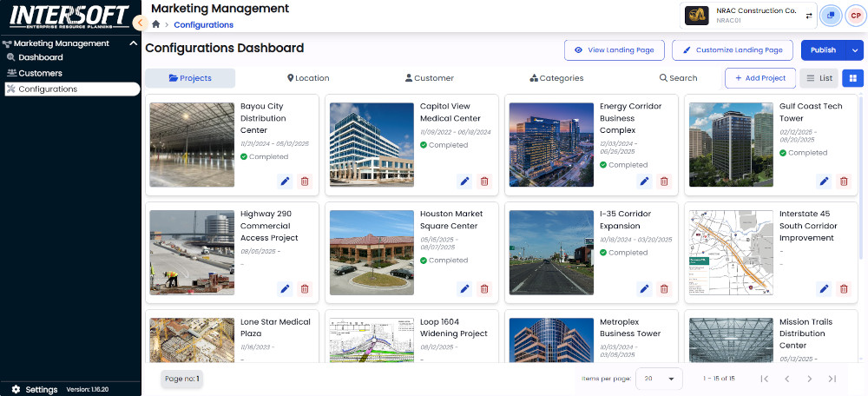
Task: Open the items per page dropdown
Action: (x=659, y=379)
